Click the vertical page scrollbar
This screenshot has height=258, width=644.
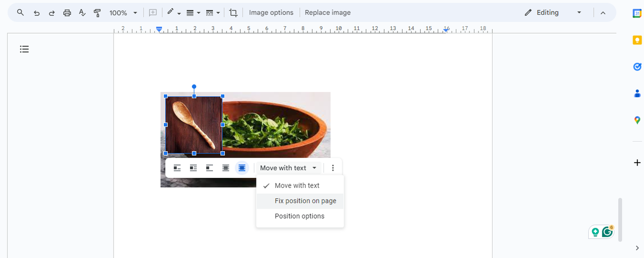pyautogui.click(x=620, y=220)
